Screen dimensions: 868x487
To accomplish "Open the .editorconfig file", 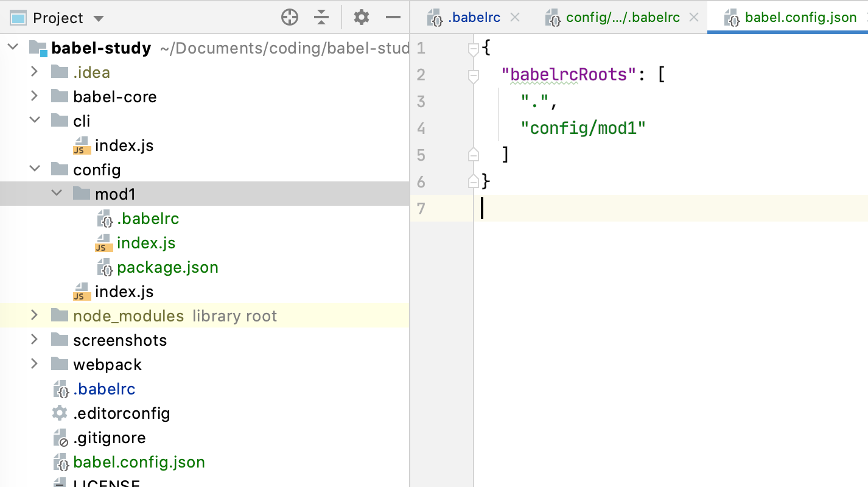I will coord(122,413).
